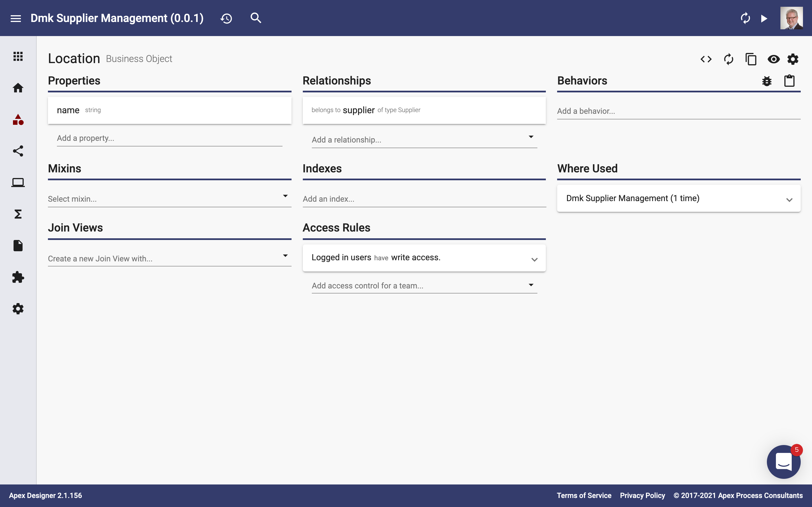812x507 pixels.
Task: Click the Add a behavior input field
Action: [678, 111]
